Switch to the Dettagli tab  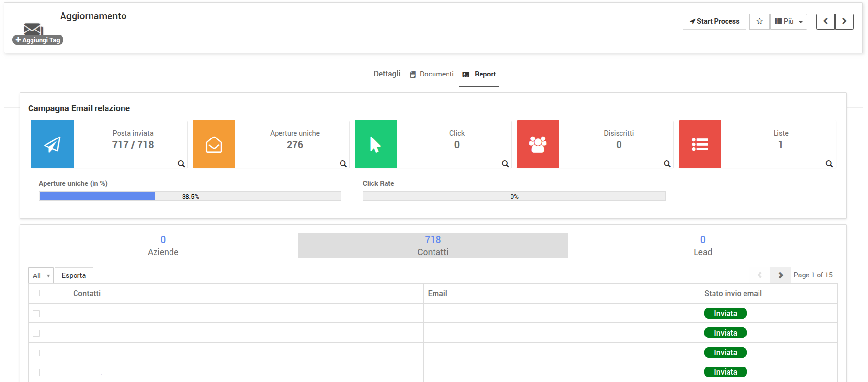[x=387, y=74]
